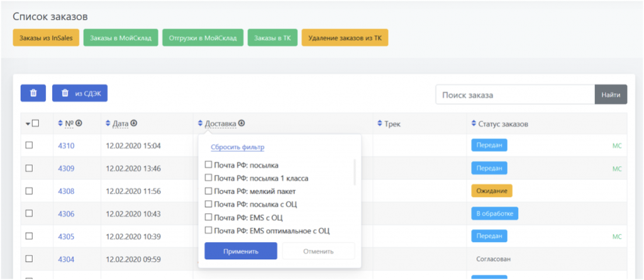
Task: Click the filter icon beside Дата header
Action: (135, 124)
